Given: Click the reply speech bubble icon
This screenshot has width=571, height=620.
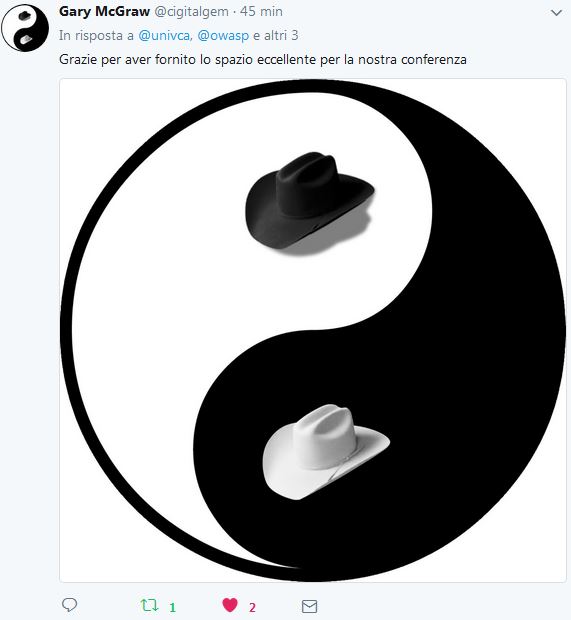Looking at the screenshot, I should (x=70, y=605).
